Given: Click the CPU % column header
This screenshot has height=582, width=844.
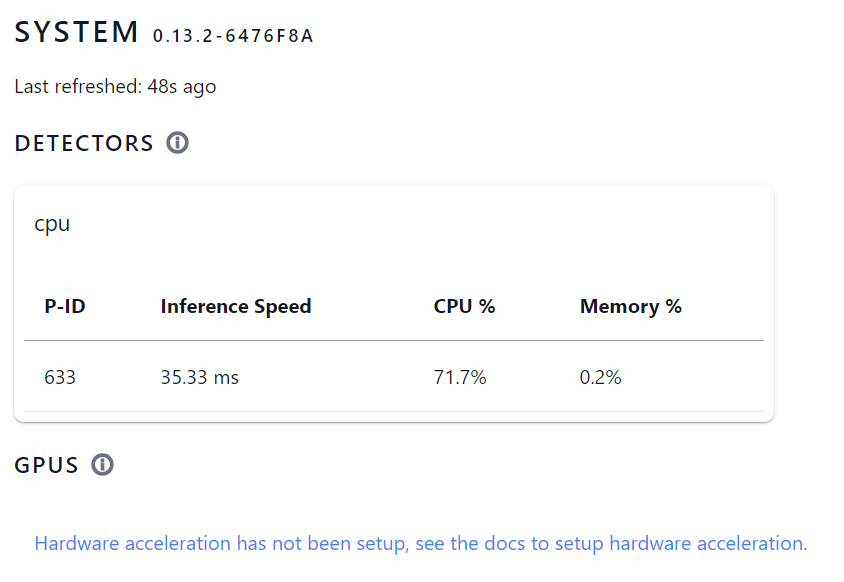Looking at the screenshot, I should (x=464, y=307).
